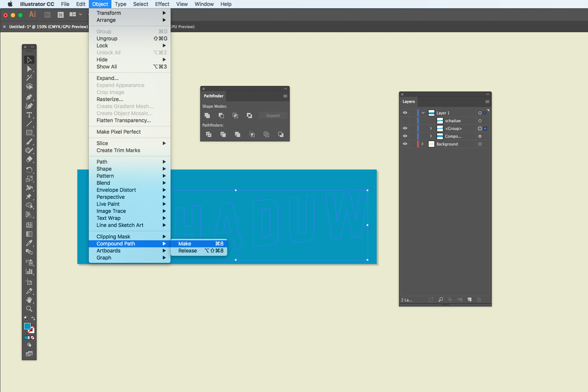The image size is (588, 392).
Task: Expand the Compo... sublayer arrow
Action: click(x=431, y=136)
